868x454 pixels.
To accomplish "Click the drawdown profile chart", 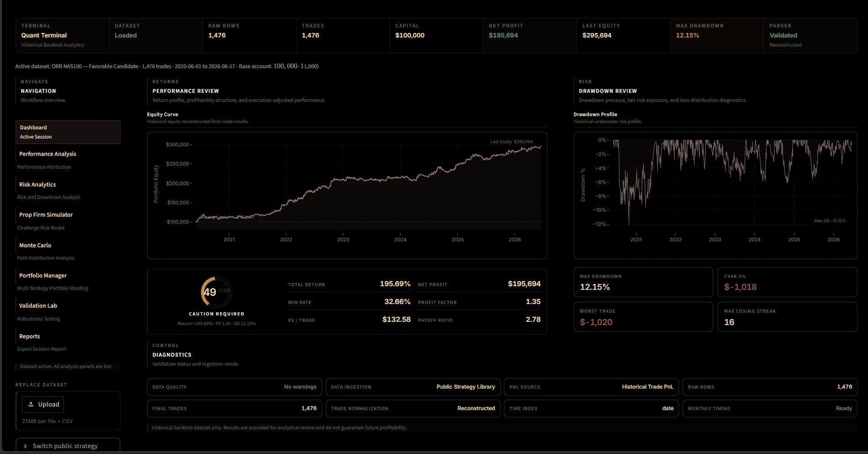I will pyautogui.click(x=715, y=195).
